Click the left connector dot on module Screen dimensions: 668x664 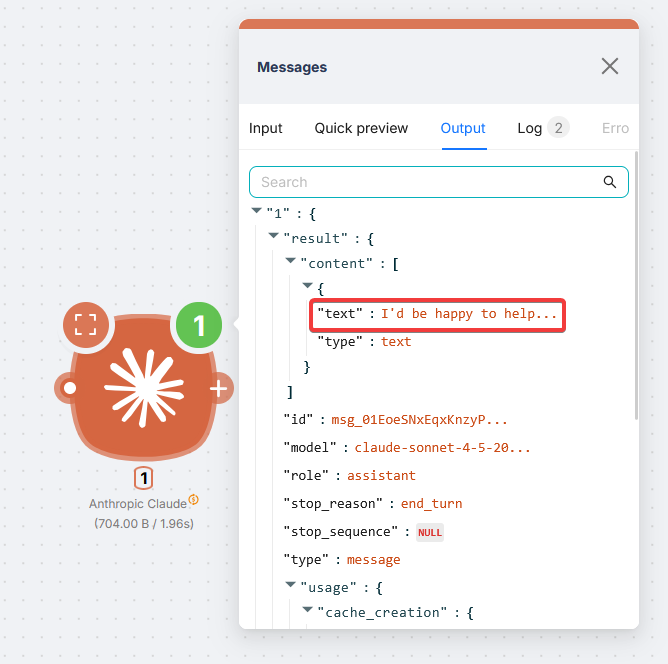69,388
